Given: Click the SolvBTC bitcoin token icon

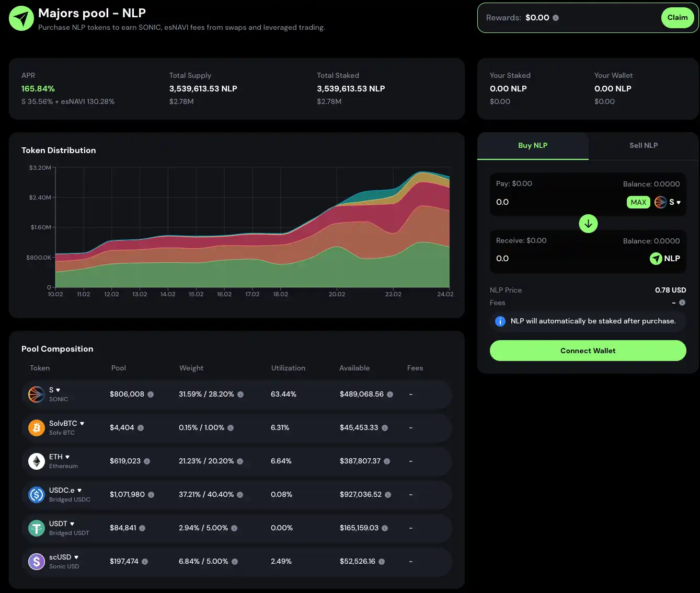Looking at the screenshot, I should [36, 428].
